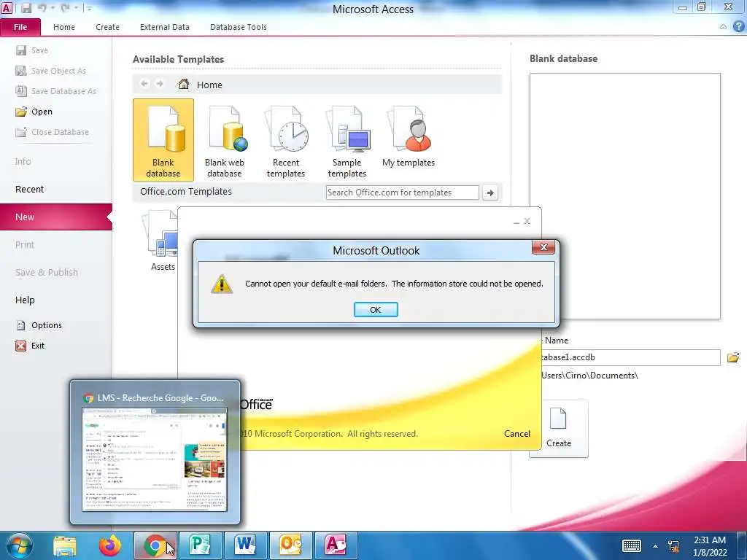Image resolution: width=747 pixels, height=560 pixels.
Task: Open the Customize Quick Access Toolbar dropdown
Action: (88, 8)
